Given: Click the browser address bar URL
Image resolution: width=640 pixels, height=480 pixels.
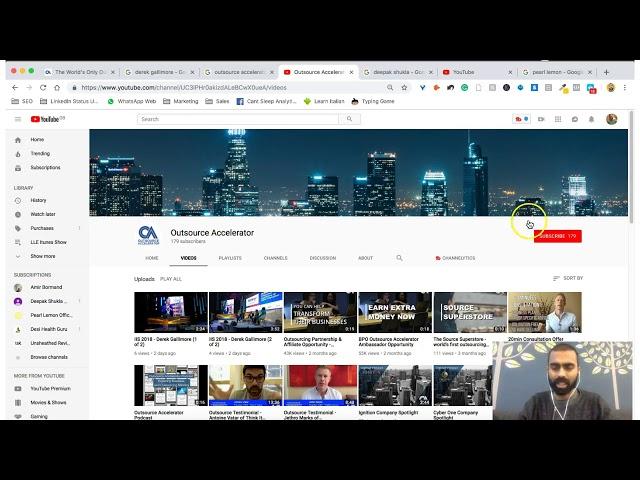Looking at the screenshot, I should pos(184,87).
